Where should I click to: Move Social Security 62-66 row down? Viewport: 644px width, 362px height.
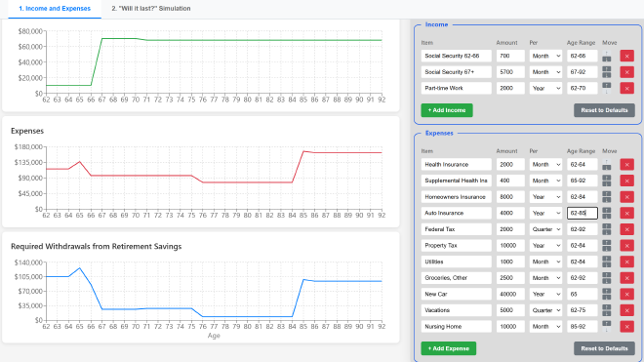(607, 60)
